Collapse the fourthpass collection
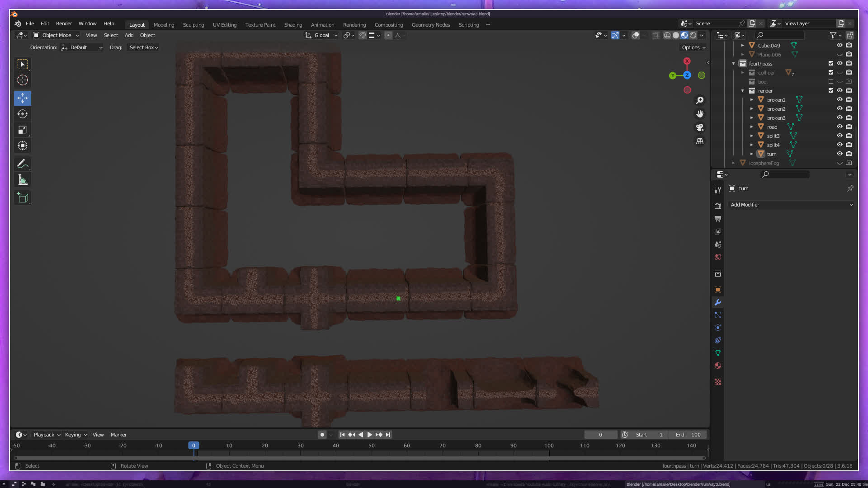 pyautogui.click(x=733, y=64)
